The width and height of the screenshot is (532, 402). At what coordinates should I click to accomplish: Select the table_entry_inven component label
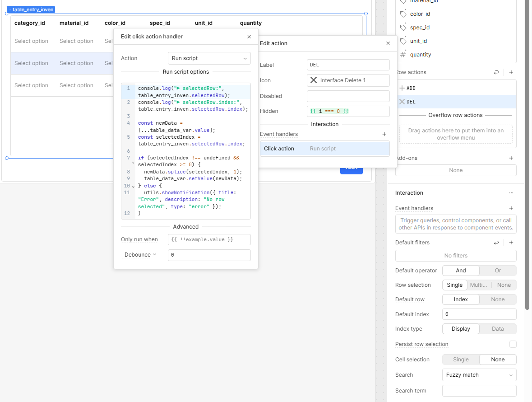31,9
